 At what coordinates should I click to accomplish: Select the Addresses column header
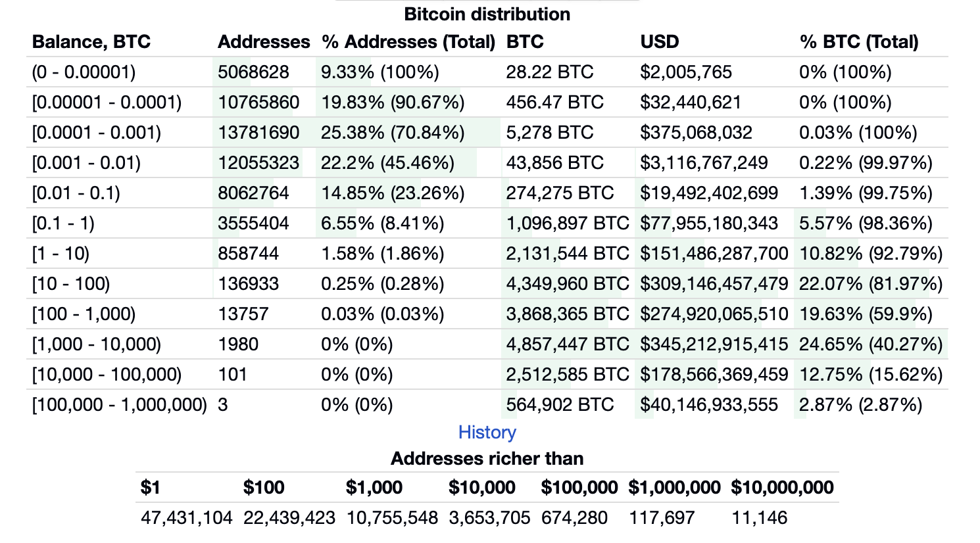click(264, 42)
